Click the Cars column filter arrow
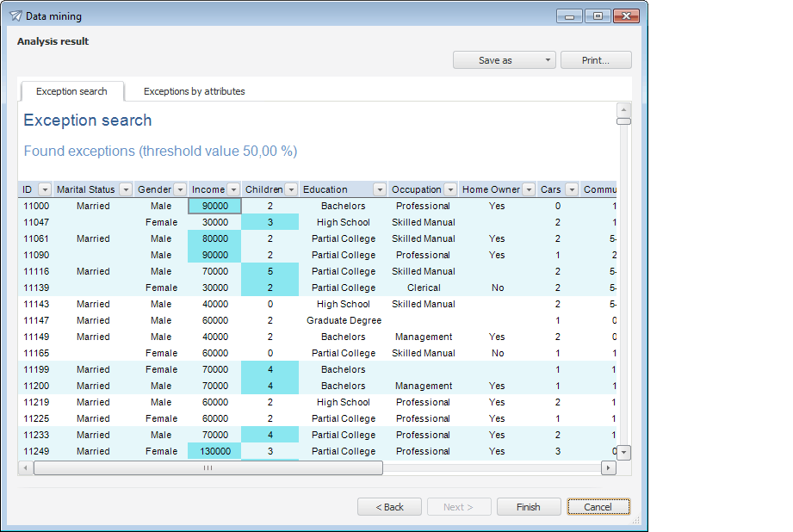This screenshot has width=793, height=532. tap(571, 189)
